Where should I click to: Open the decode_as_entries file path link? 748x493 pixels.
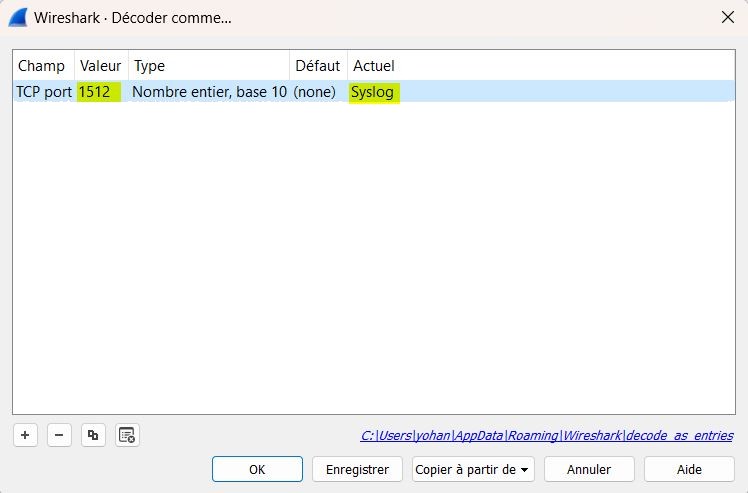point(547,436)
